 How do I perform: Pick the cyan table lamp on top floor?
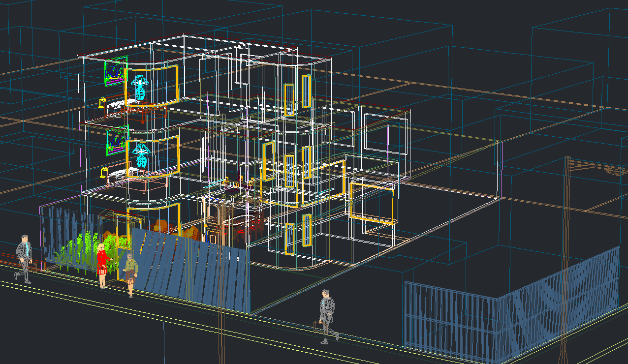pyautogui.click(x=140, y=87)
